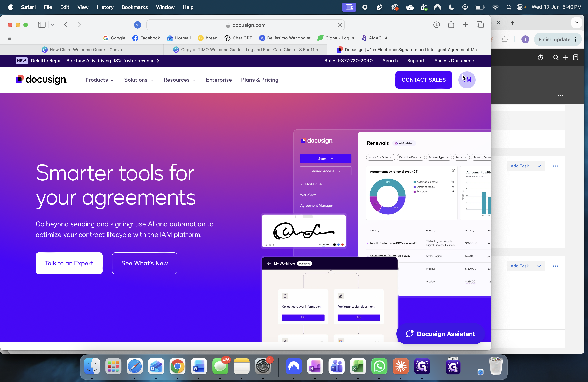
Task: Open the M profile avatar
Action: tap(467, 80)
